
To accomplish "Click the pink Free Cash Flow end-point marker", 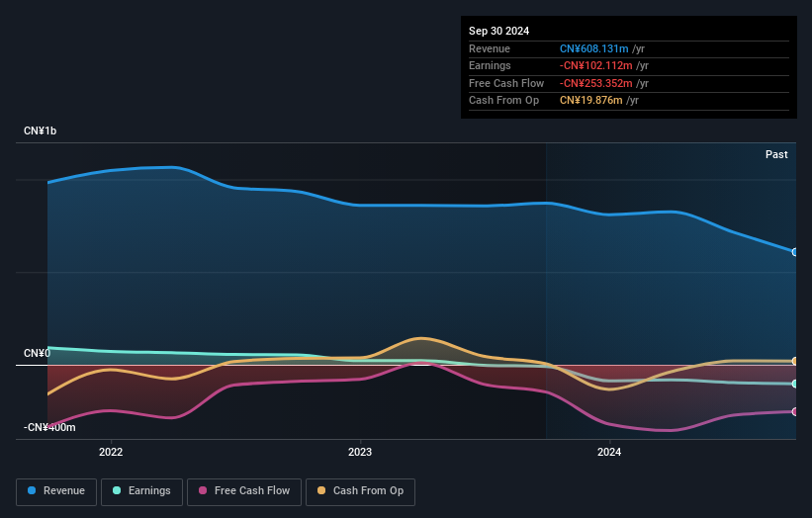I will [x=794, y=412].
